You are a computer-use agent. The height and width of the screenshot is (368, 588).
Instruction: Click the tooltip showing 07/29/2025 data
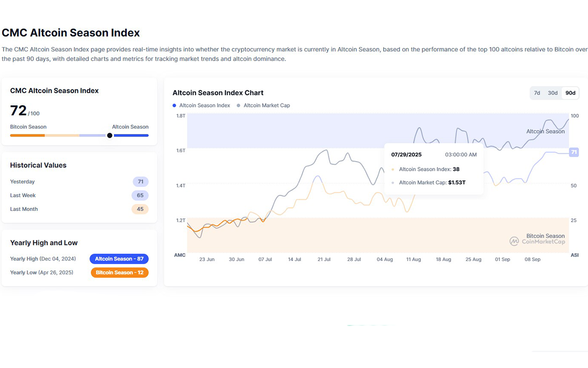[433, 169]
